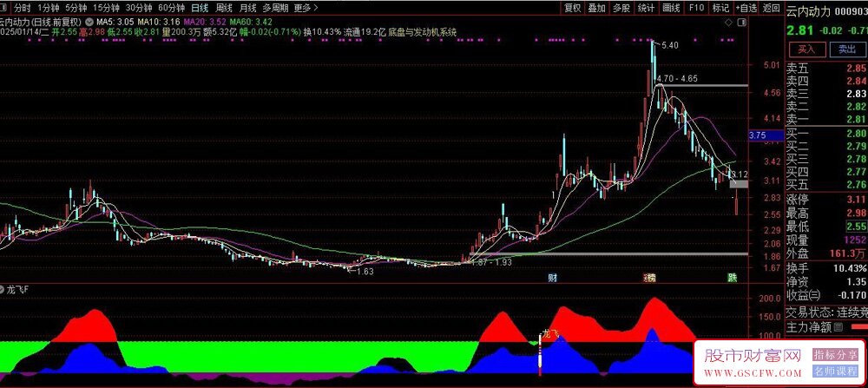868x388 pixels.
Task: Click the 现量 1252 row
Action: pos(827,240)
